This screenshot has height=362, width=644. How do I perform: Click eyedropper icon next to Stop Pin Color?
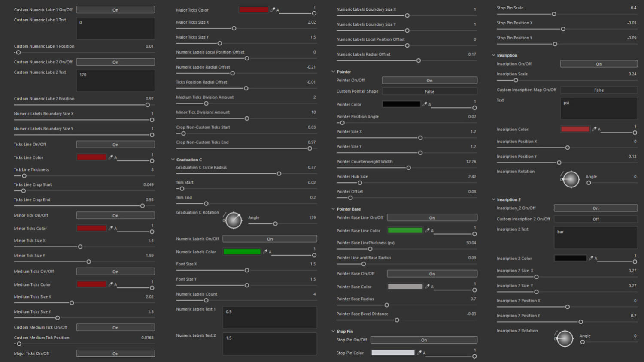click(419, 353)
